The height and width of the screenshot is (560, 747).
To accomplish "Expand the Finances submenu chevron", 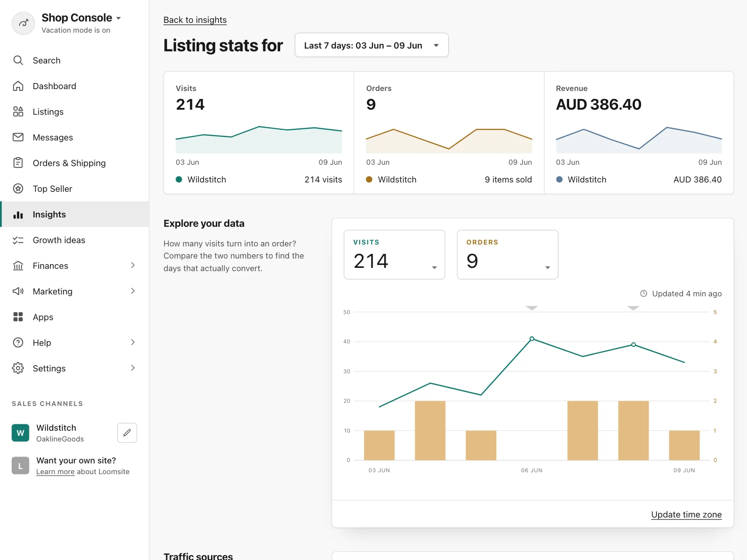I will 133,266.
